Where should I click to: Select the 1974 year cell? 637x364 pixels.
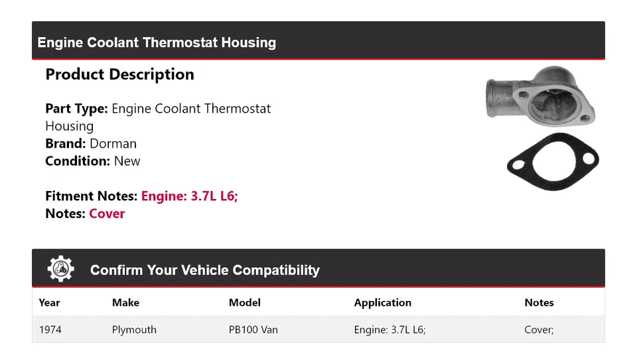(50, 330)
